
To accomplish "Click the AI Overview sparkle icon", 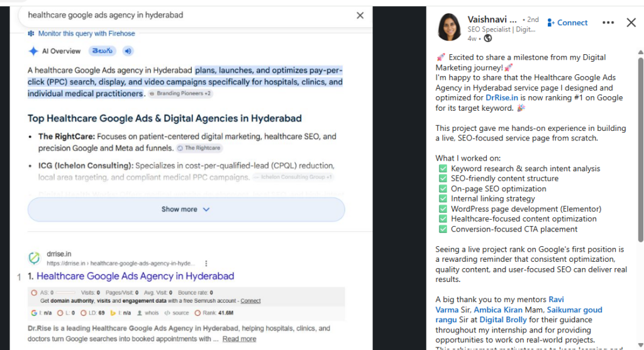I will (x=33, y=51).
